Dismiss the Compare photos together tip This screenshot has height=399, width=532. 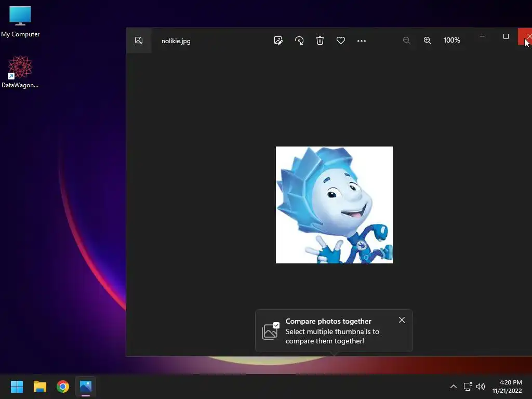coord(402,320)
